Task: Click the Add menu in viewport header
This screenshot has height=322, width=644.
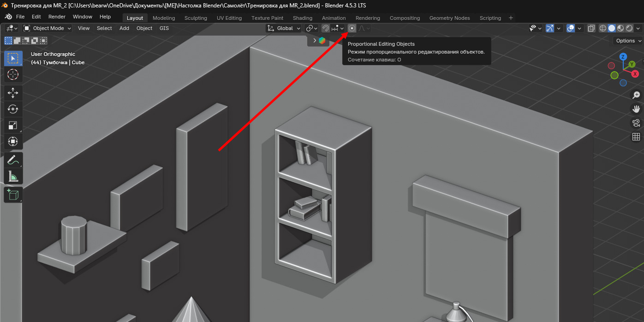Action: tap(124, 28)
